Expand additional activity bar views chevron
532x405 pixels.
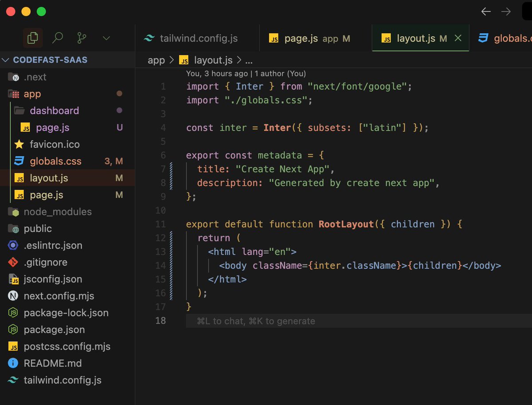106,39
